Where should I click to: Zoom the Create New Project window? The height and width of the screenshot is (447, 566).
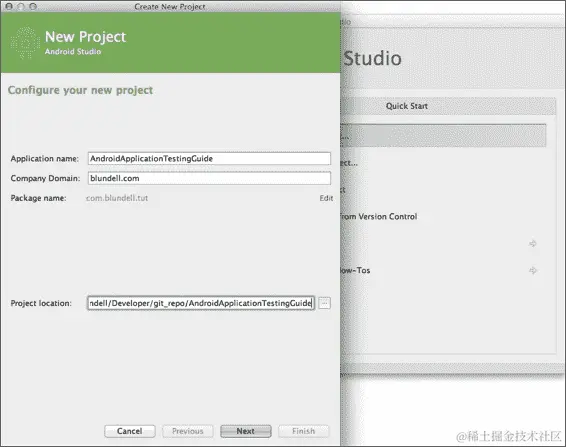coord(33,6)
